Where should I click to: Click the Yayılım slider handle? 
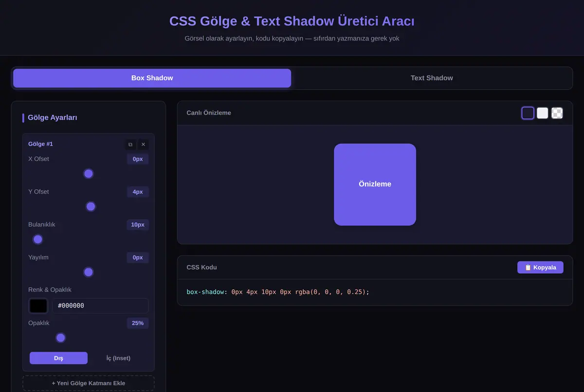[89, 272]
